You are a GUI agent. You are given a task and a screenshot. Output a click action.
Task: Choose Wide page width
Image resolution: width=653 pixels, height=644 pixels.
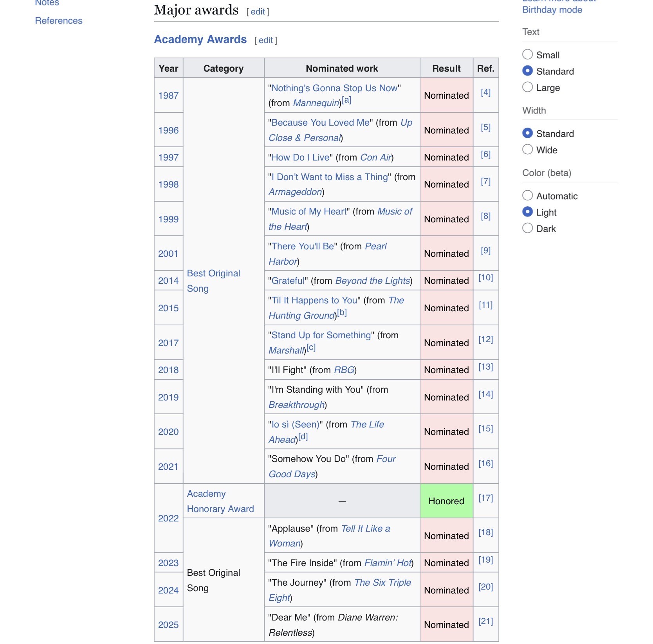click(527, 150)
